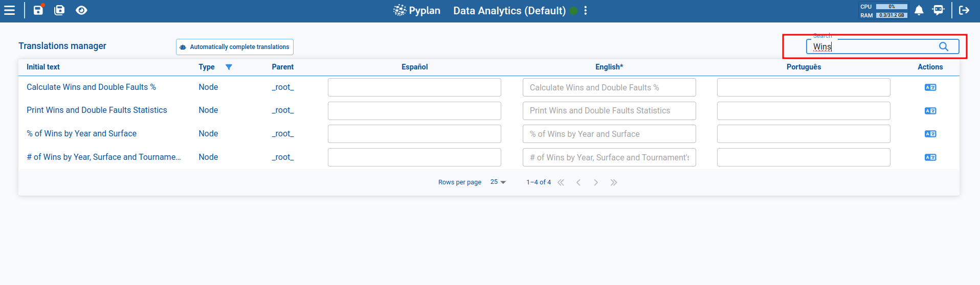Viewport: 980px width, 285px height.
Task: Click Automatically complete translations button
Action: tap(235, 47)
